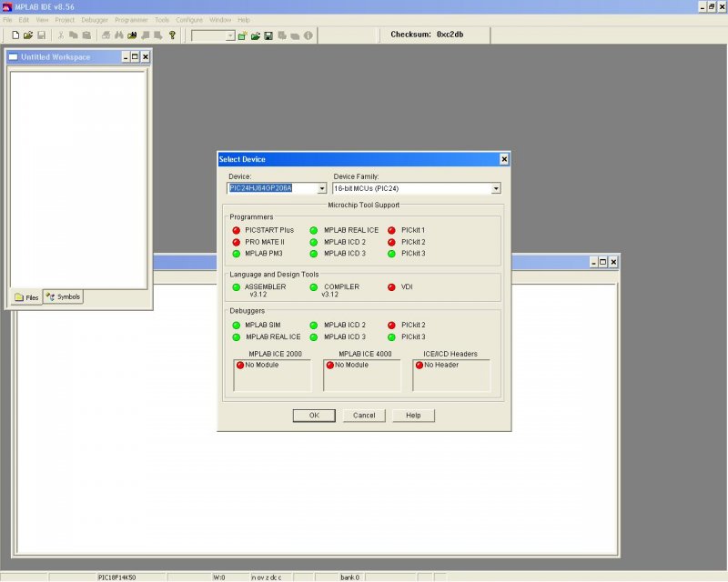Click the Save File floppy icon
Image resolution: width=728 pixels, height=582 pixels.
pos(41,35)
